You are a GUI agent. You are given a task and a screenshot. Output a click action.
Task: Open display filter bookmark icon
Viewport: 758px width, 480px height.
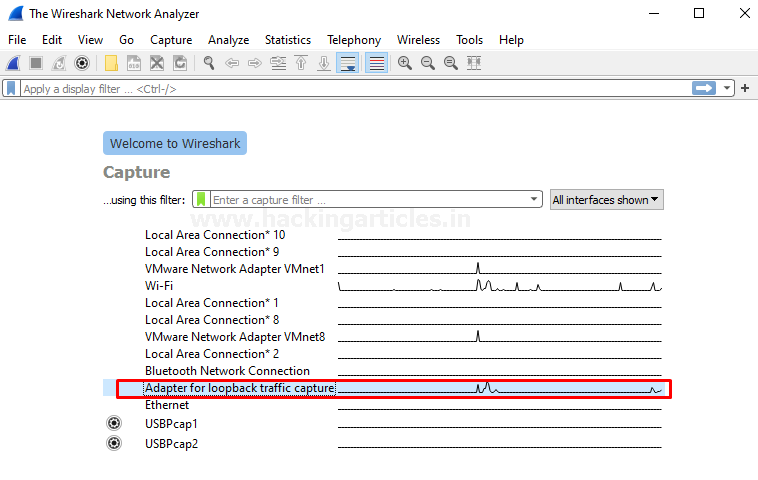(11, 88)
